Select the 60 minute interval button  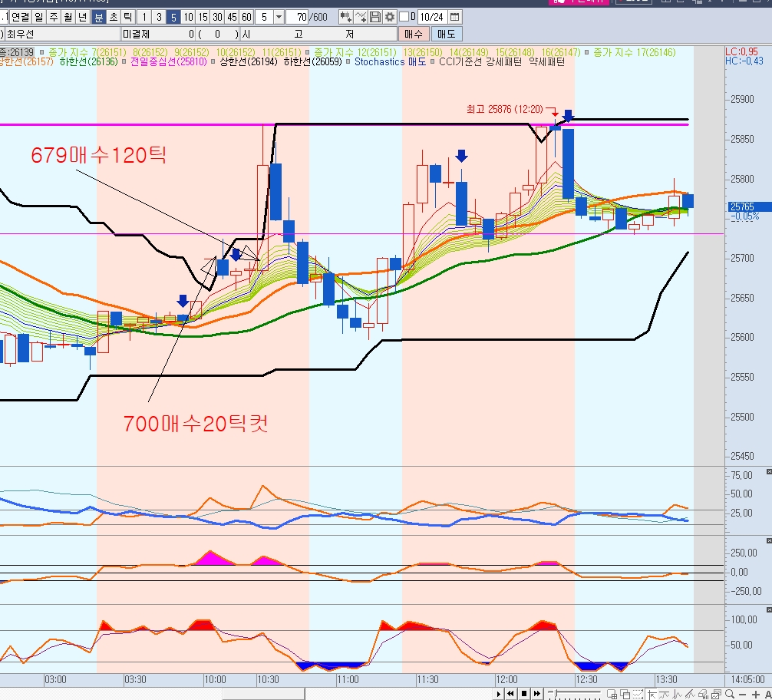[246, 17]
